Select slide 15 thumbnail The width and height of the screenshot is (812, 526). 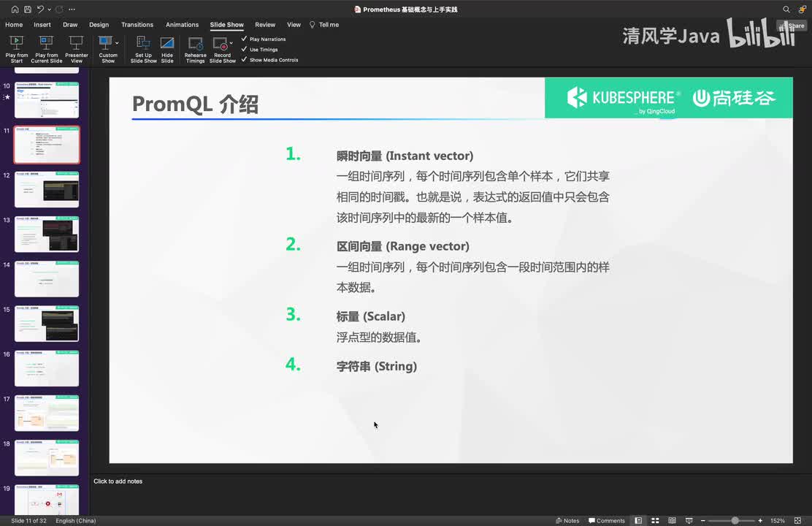tap(47, 324)
